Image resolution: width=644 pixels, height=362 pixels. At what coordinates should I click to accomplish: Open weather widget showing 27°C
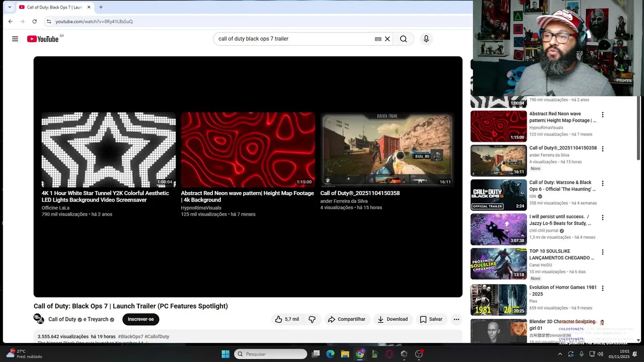pyautogui.click(x=23, y=354)
